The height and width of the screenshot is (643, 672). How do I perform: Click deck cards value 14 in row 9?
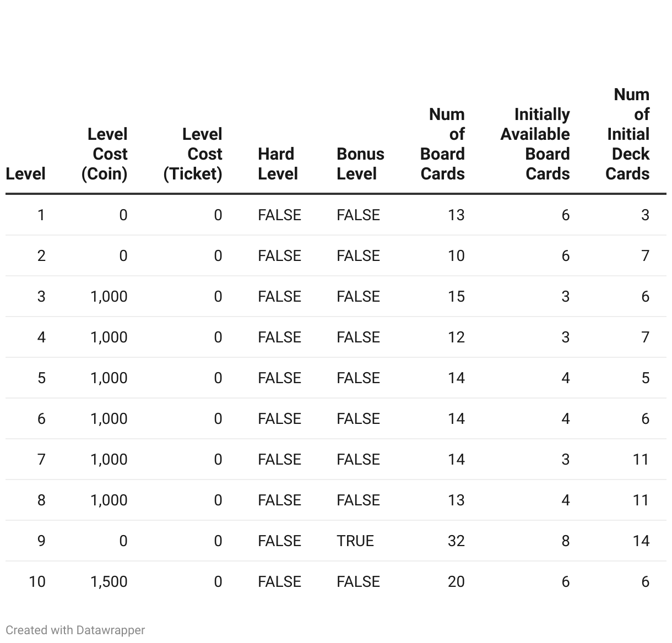tap(641, 541)
